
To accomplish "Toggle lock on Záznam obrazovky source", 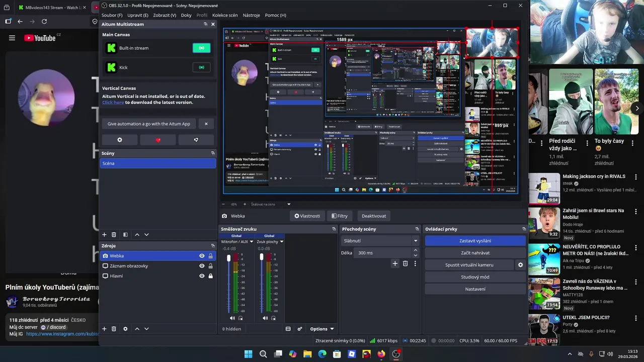I will 210,266.
